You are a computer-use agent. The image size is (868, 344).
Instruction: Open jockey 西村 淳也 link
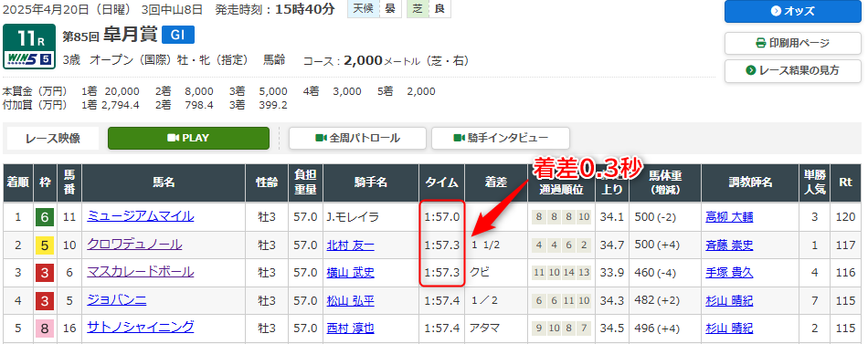tap(351, 328)
